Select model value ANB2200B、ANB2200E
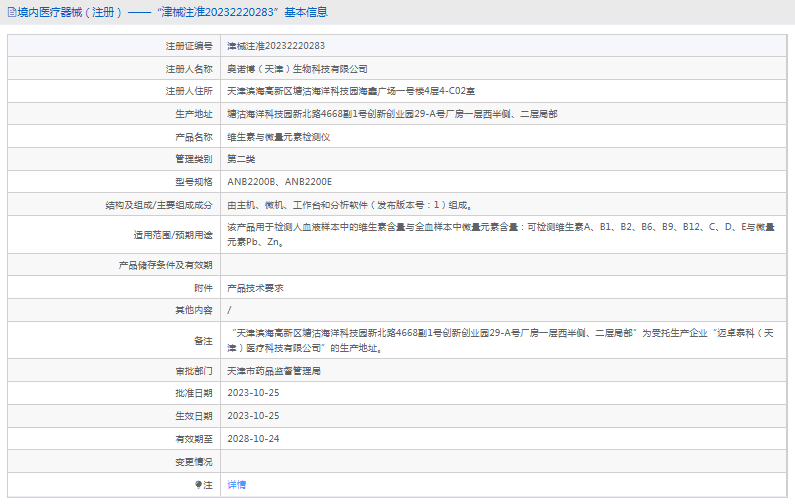 pyautogui.click(x=279, y=182)
